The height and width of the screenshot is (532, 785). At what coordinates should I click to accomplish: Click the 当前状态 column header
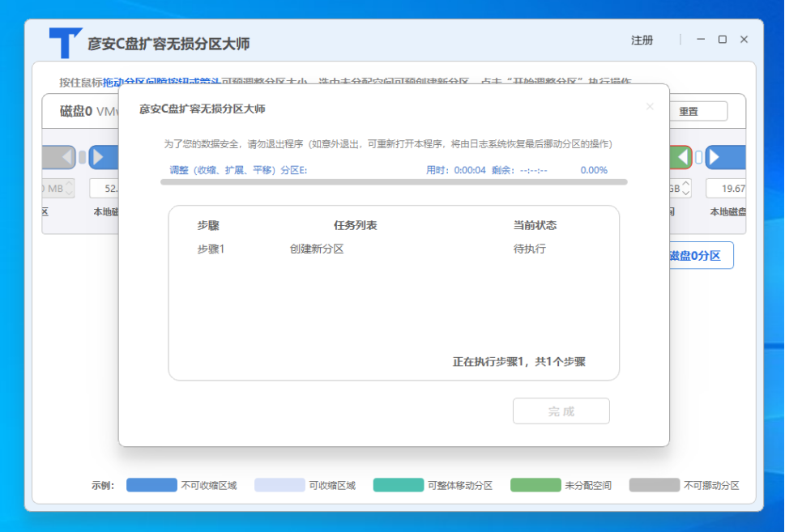coord(535,226)
